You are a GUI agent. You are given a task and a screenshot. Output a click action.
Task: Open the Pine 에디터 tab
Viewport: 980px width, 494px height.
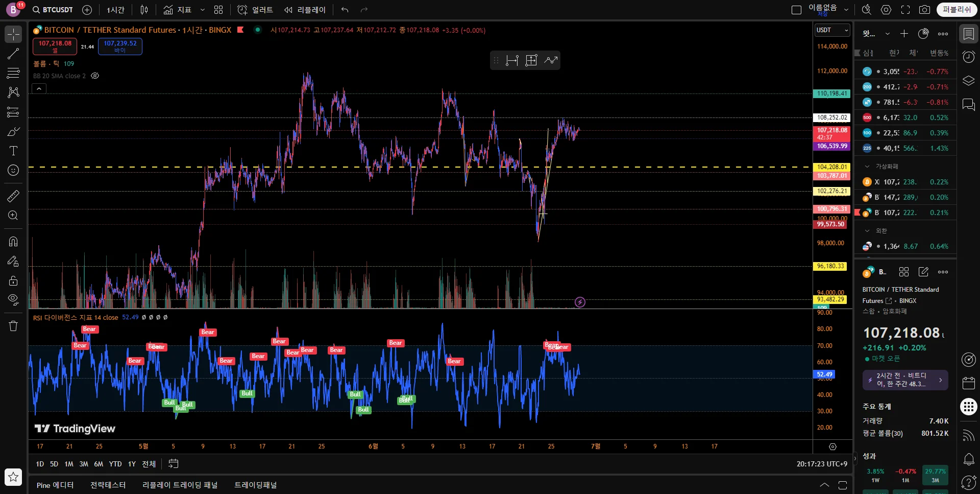point(55,485)
